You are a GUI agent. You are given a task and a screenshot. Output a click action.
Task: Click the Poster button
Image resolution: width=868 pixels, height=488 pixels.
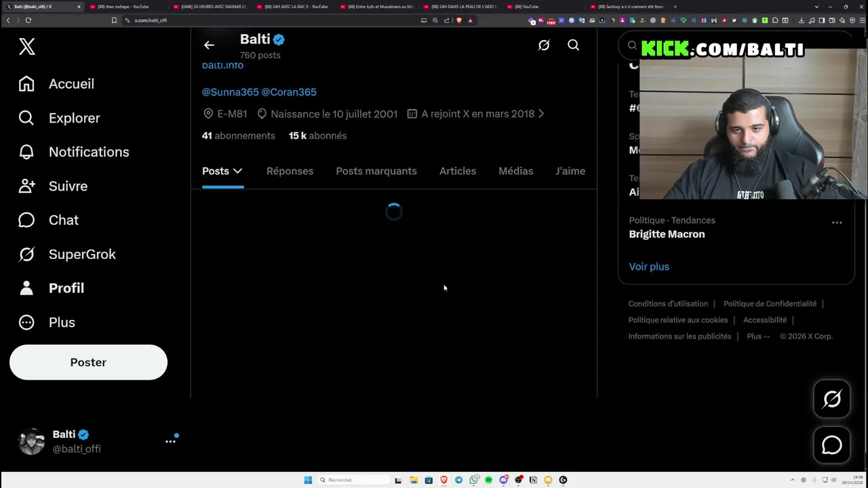88,362
